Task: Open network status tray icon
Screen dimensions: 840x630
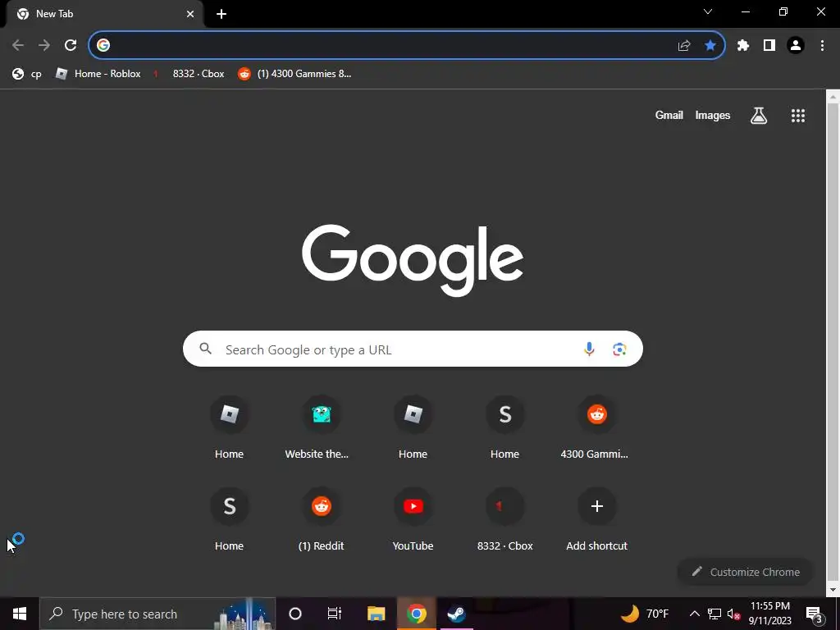Action: pyautogui.click(x=714, y=614)
